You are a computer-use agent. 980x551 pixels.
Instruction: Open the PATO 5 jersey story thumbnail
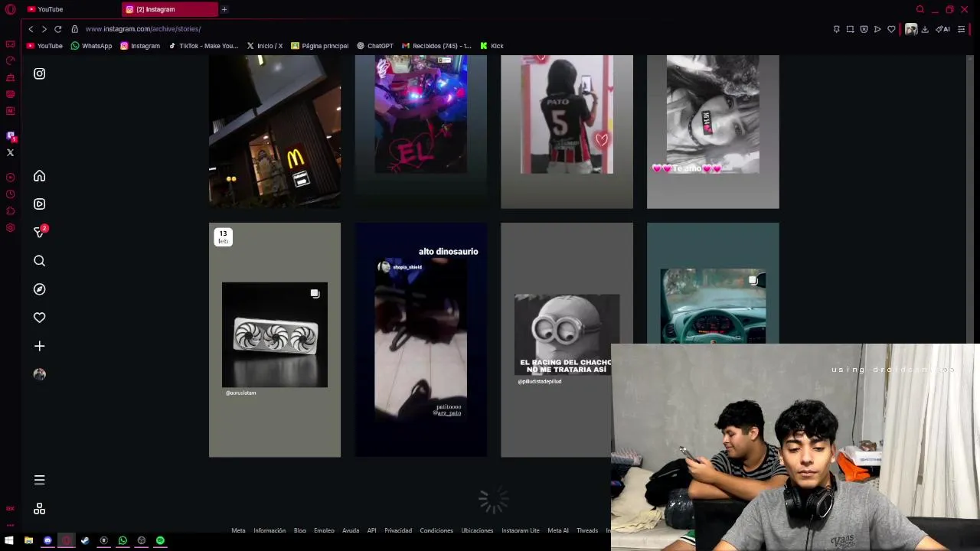pos(567,131)
